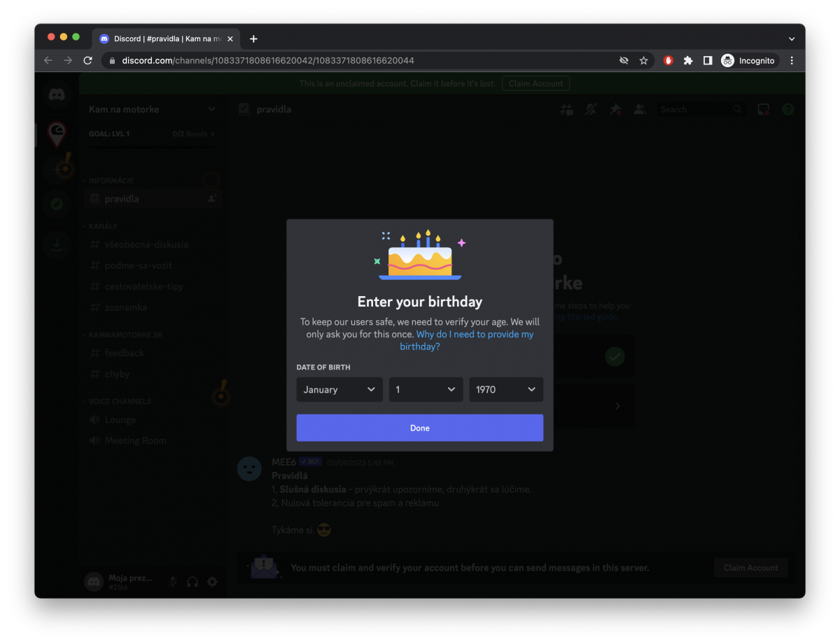The height and width of the screenshot is (644, 840).
Task: Click the Claim Account button in top banner
Action: click(535, 83)
